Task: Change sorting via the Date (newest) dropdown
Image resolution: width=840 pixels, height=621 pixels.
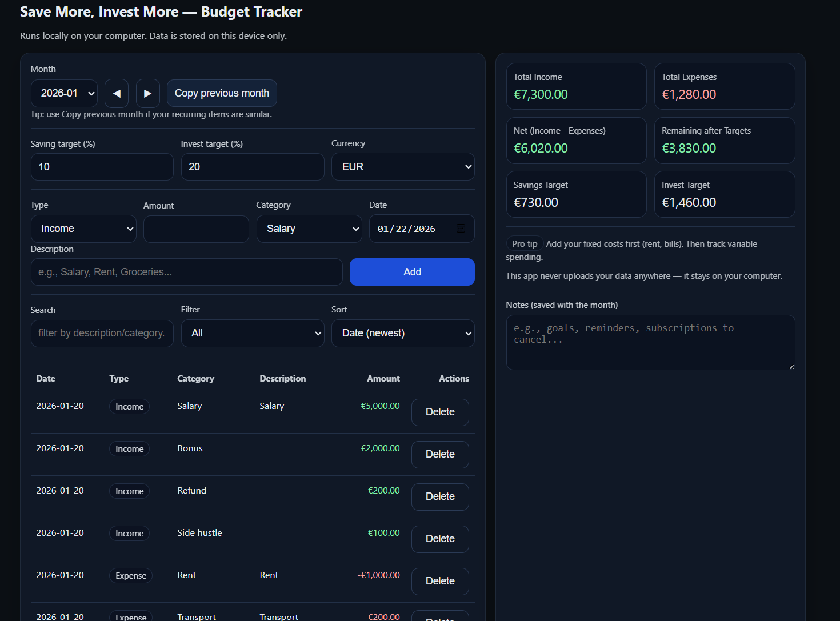Action: pyautogui.click(x=403, y=333)
